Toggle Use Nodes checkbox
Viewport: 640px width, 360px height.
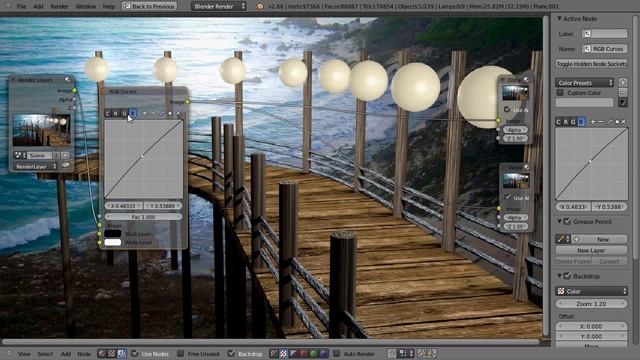135,353
